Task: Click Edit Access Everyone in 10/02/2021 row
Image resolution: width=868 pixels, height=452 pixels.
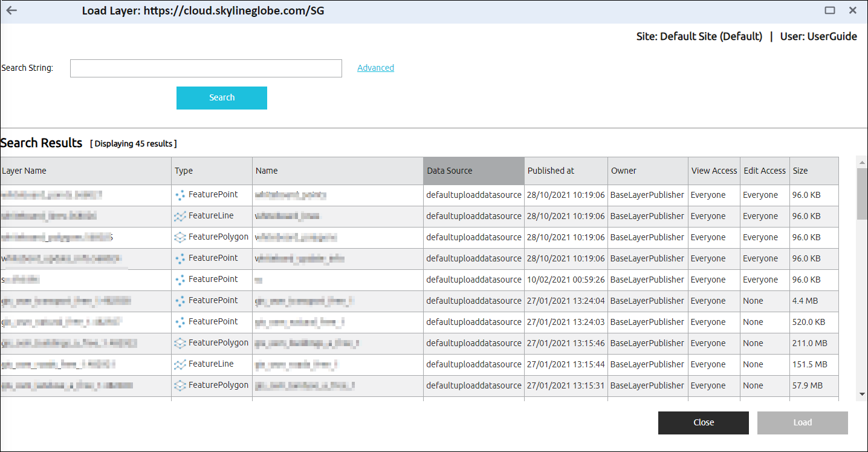Action: point(760,280)
